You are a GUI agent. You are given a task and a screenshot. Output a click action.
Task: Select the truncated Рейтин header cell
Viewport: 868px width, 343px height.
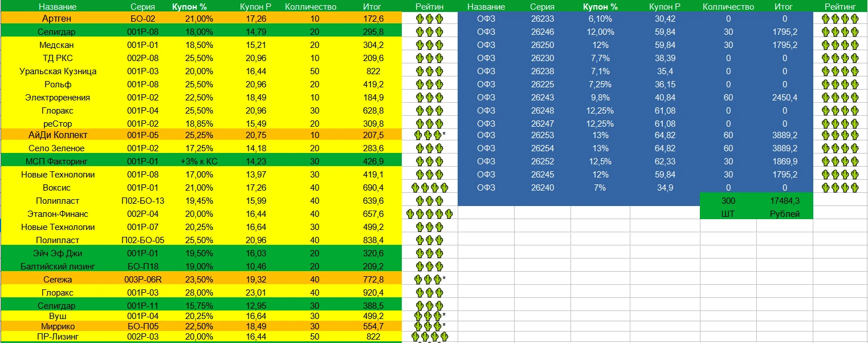pyautogui.click(x=429, y=7)
